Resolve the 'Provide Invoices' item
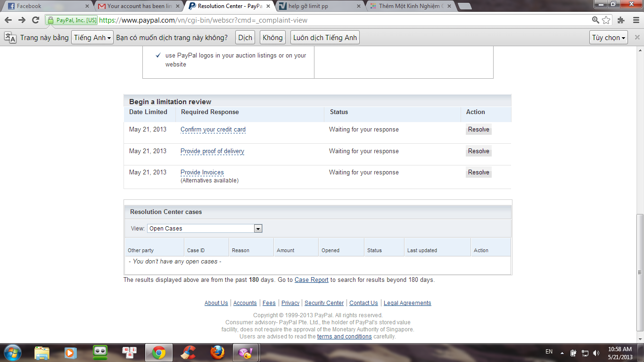The width and height of the screenshot is (644, 362). pos(479,173)
